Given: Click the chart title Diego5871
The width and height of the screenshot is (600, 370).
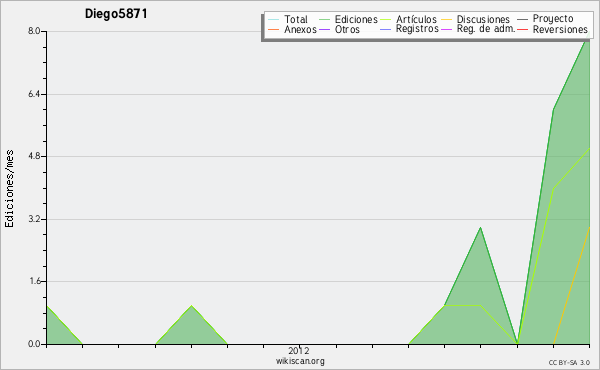Looking at the screenshot, I should tap(116, 14).
